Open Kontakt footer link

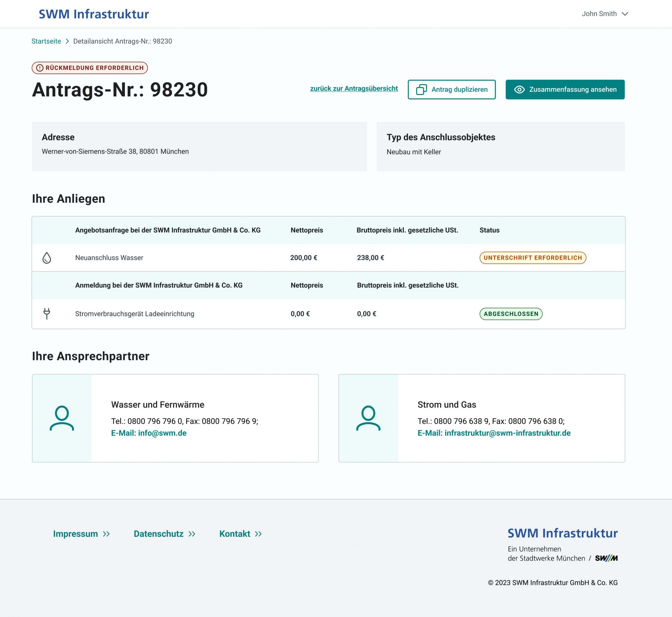pyautogui.click(x=240, y=534)
